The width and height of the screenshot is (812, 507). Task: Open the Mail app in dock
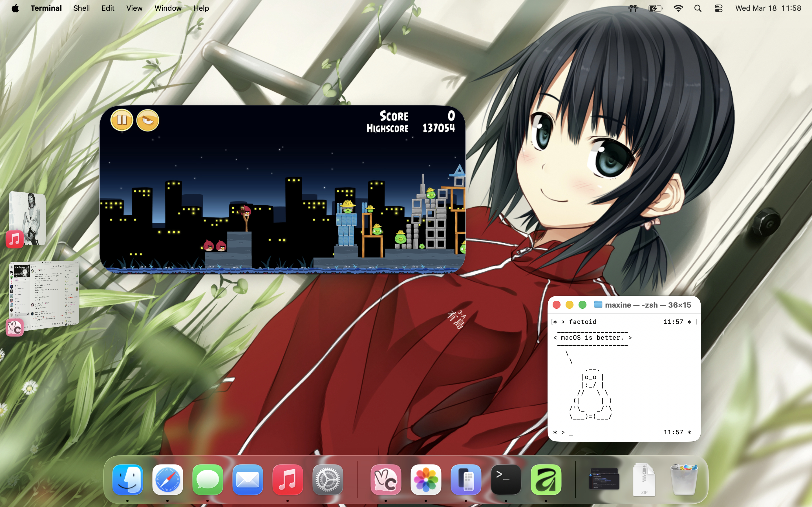pyautogui.click(x=248, y=480)
